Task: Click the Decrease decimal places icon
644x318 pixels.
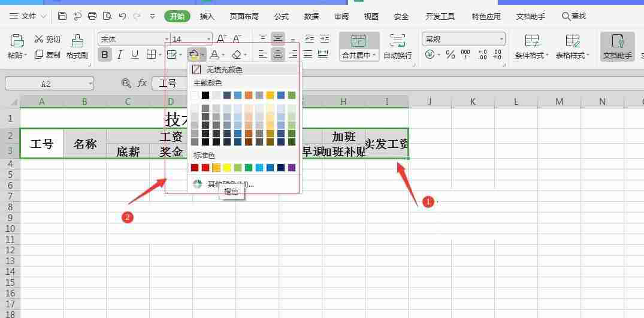Action: (x=497, y=54)
